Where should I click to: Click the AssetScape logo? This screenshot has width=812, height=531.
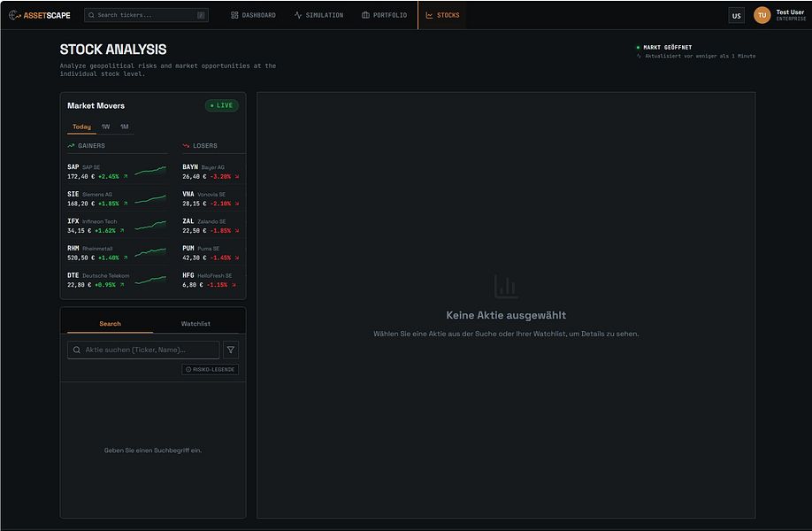tap(39, 15)
